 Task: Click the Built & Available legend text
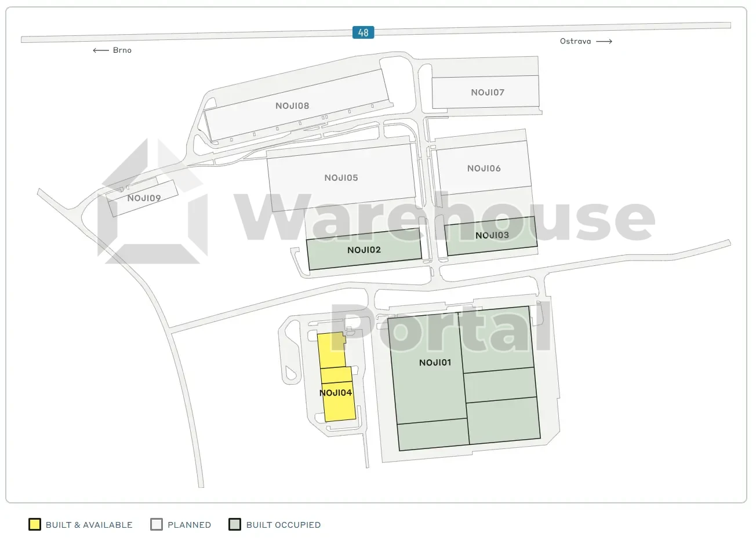click(89, 525)
